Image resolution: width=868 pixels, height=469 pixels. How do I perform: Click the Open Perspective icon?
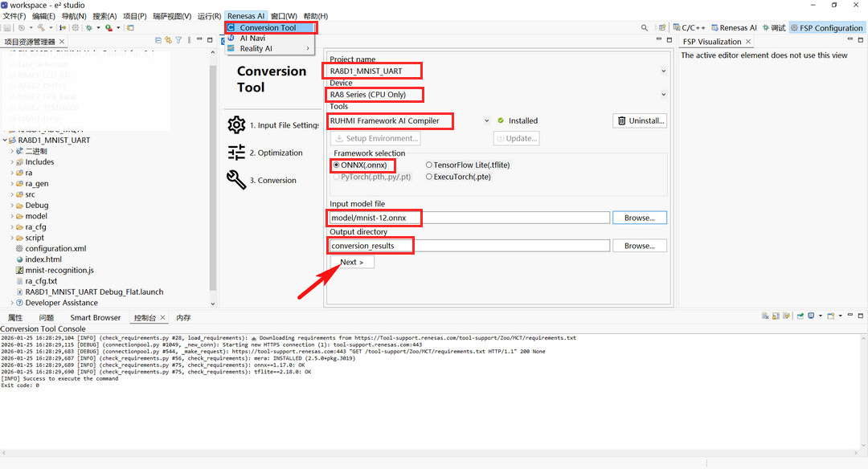click(662, 27)
